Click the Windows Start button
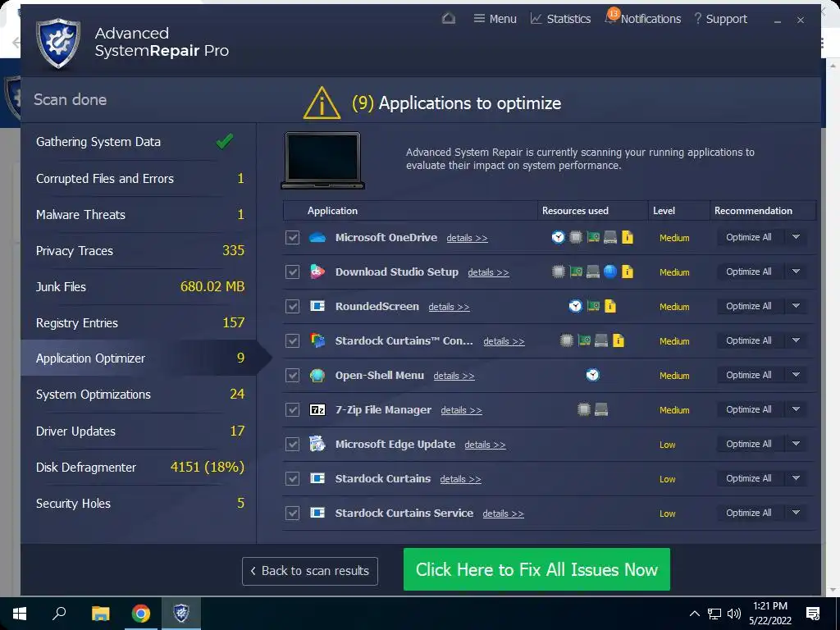The image size is (840, 630). tap(20, 614)
